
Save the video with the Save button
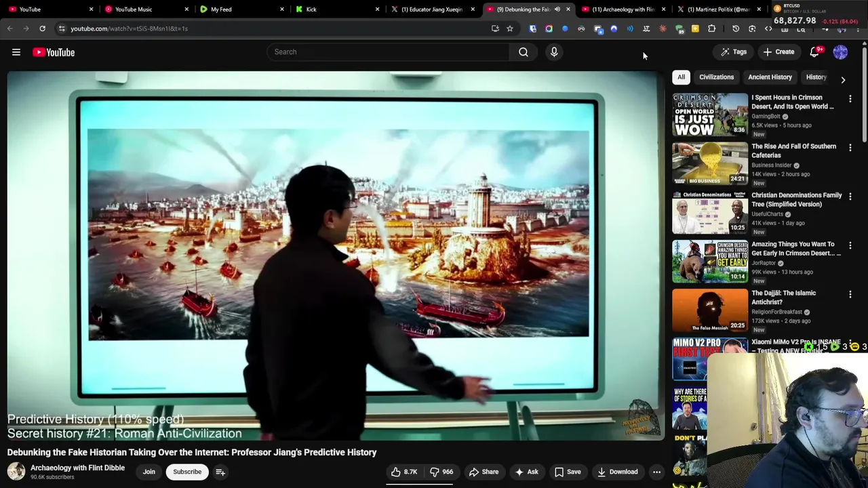[x=568, y=472]
